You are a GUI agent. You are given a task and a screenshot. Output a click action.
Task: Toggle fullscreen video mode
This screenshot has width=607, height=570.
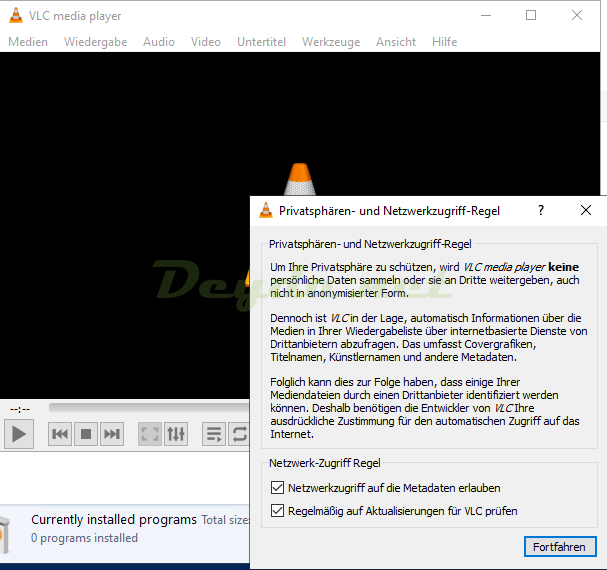150,434
